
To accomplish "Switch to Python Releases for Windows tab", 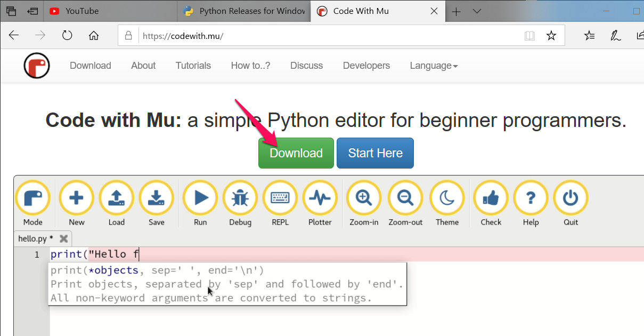I will 243,11.
